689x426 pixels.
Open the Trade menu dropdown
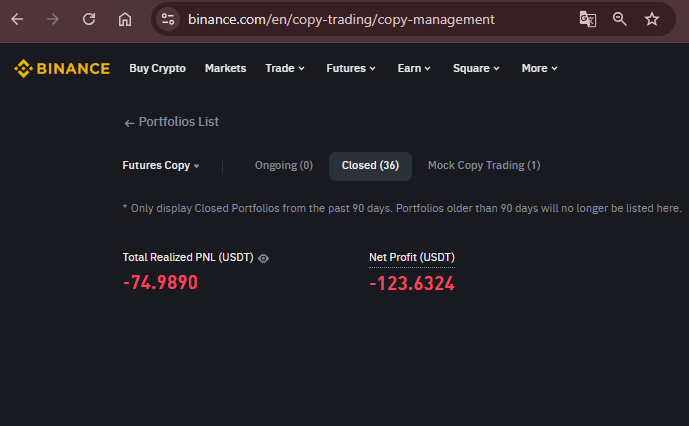(285, 69)
